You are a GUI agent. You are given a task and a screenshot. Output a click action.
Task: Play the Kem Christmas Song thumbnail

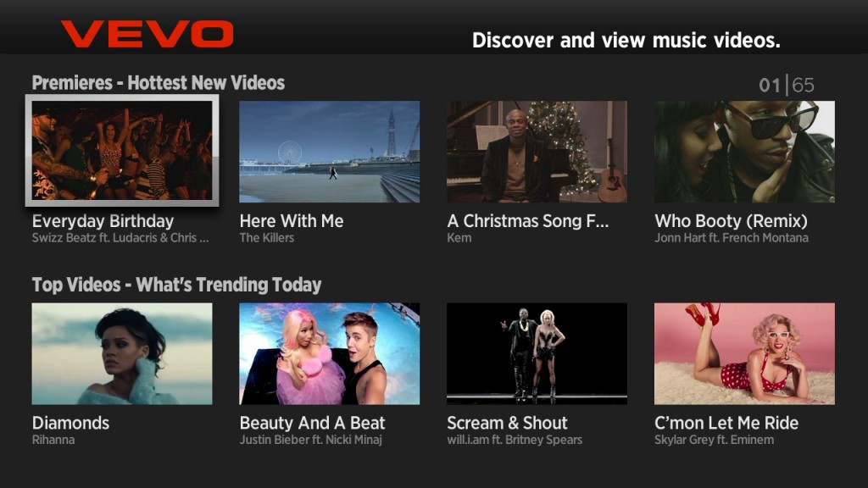537,152
